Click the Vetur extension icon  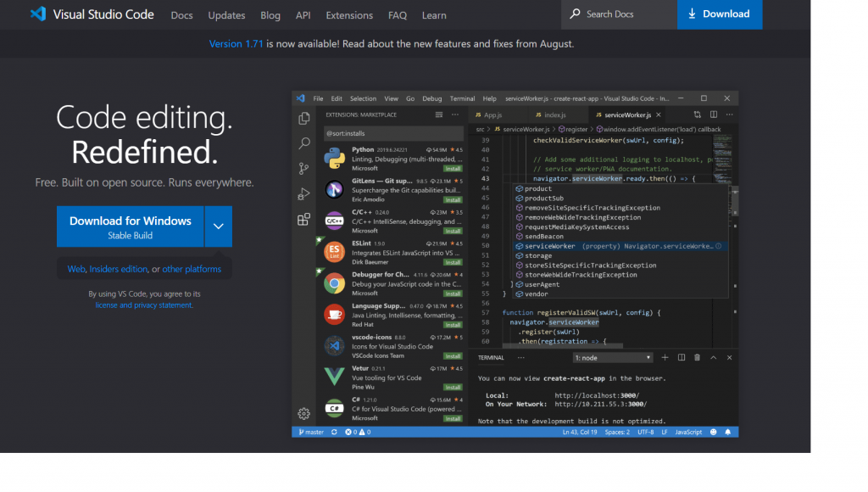click(334, 377)
